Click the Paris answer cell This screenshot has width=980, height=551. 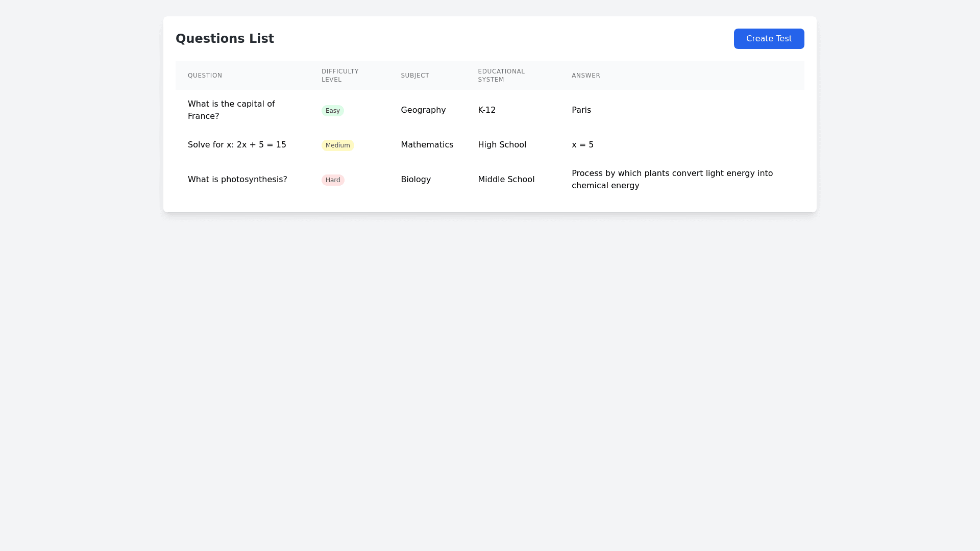[x=581, y=110]
